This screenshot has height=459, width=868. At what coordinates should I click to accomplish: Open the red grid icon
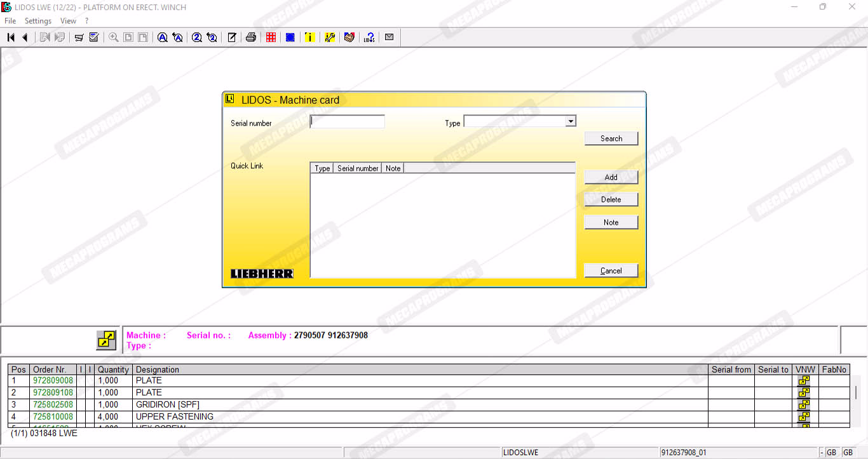(x=271, y=37)
